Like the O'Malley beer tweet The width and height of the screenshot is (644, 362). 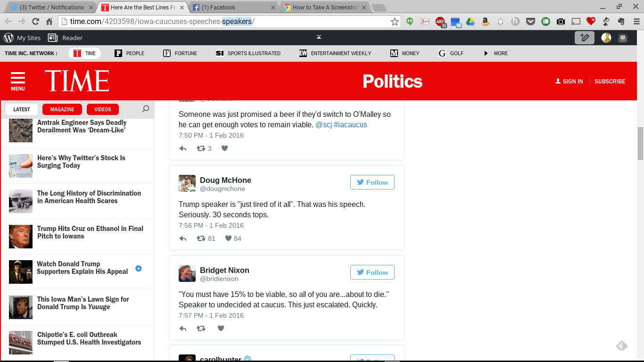click(224, 148)
